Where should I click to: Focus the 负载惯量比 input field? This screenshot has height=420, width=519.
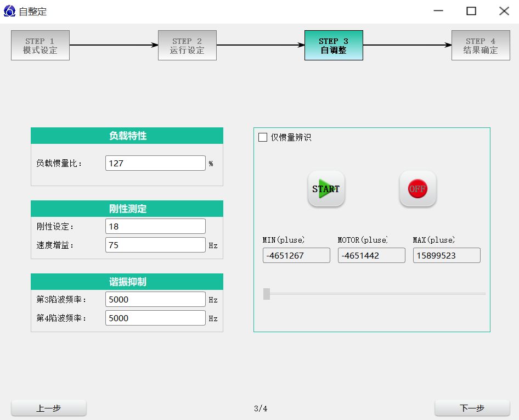coord(155,163)
